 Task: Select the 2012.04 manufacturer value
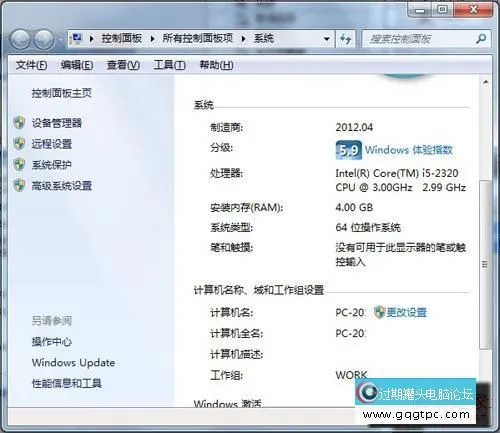[x=354, y=127]
